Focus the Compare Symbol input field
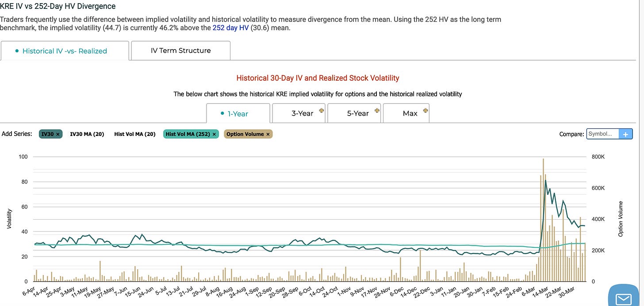 (602, 134)
